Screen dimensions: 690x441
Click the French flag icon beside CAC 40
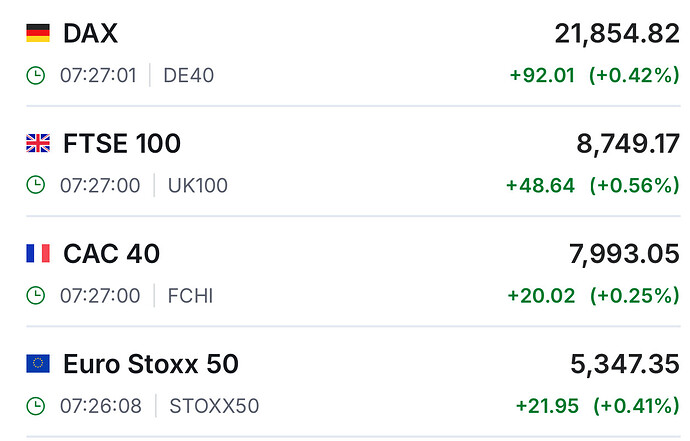38,254
